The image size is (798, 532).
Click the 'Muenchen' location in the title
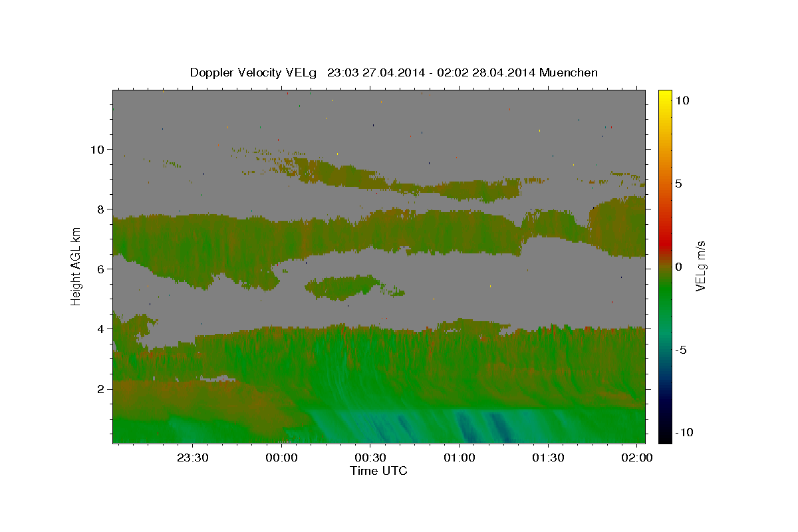[x=569, y=72]
